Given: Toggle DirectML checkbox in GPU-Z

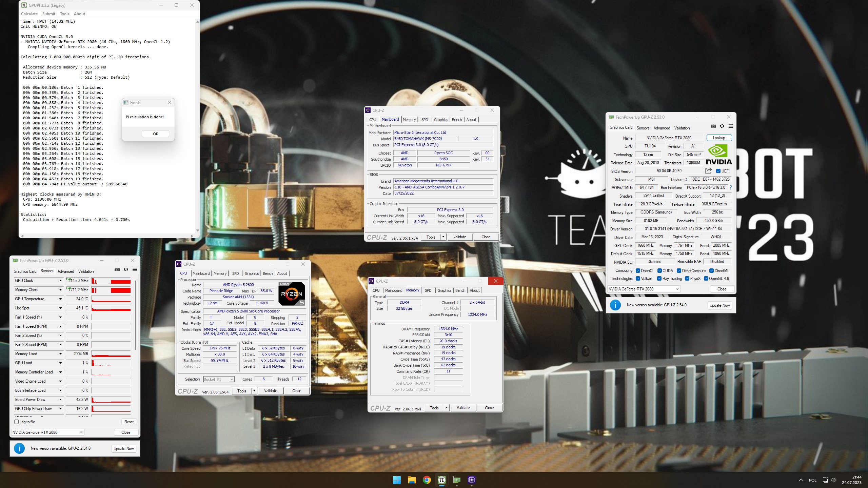Looking at the screenshot, I should (711, 271).
